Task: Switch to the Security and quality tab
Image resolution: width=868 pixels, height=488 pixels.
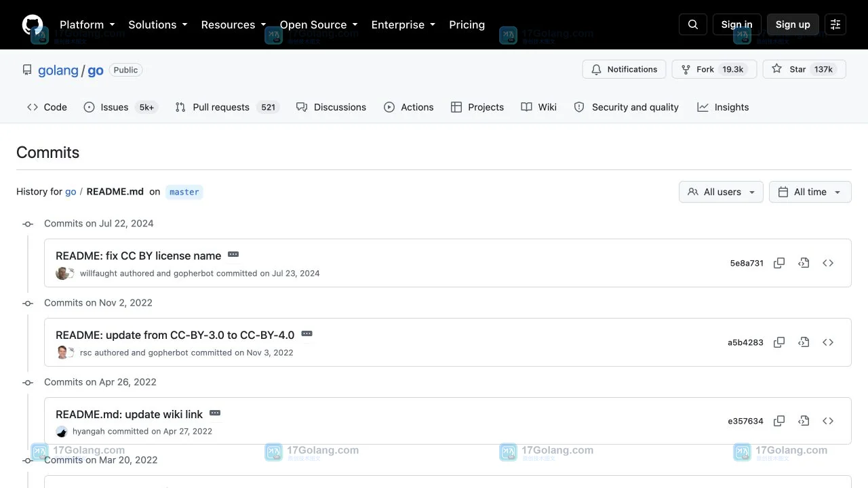Action: [x=626, y=107]
